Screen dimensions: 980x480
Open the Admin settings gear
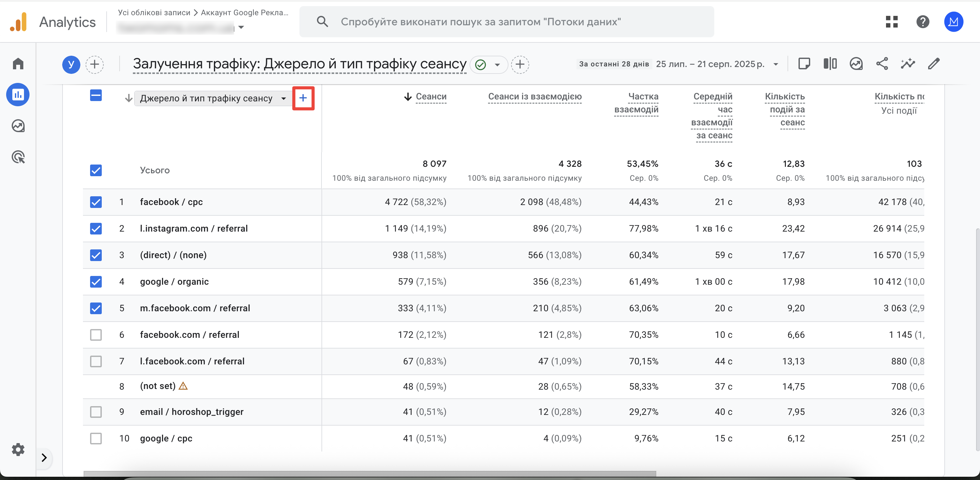point(18,449)
